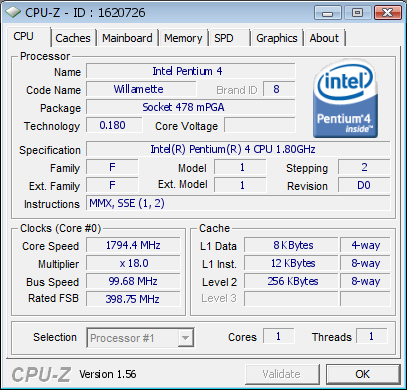Click the Validate button
The image size is (407, 390).
pos(282,374)
